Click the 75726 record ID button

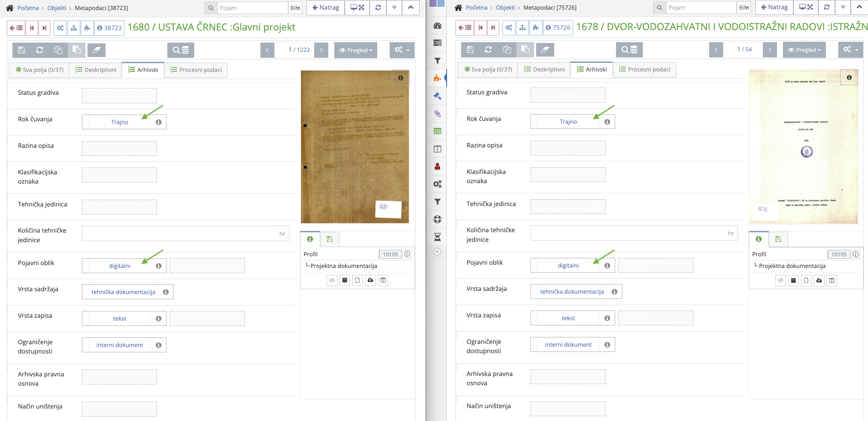[558, 27]
